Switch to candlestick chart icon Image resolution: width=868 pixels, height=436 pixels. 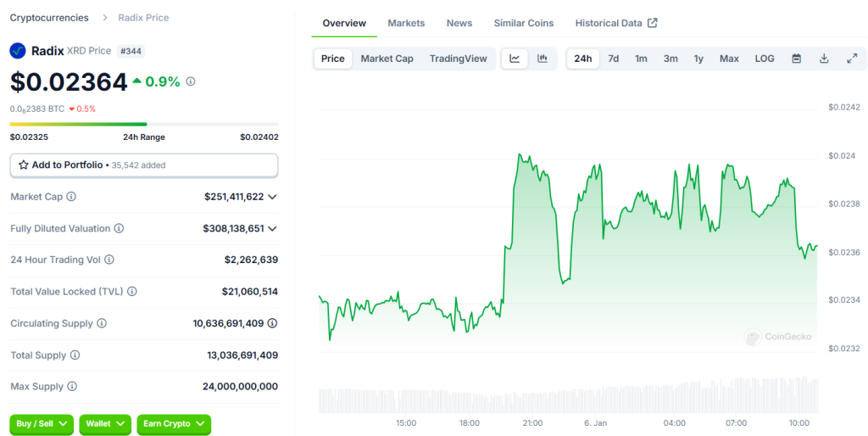542,59
